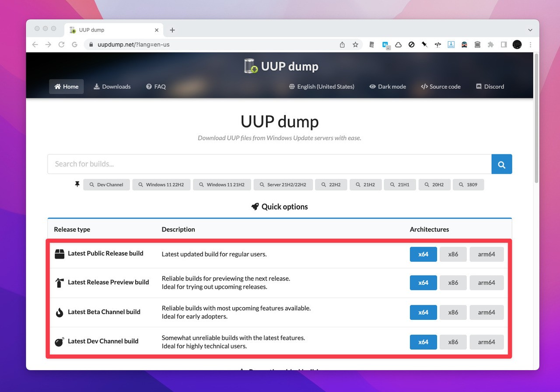Search builds using the Windows 11 22H2 chip

click(161, 184)
